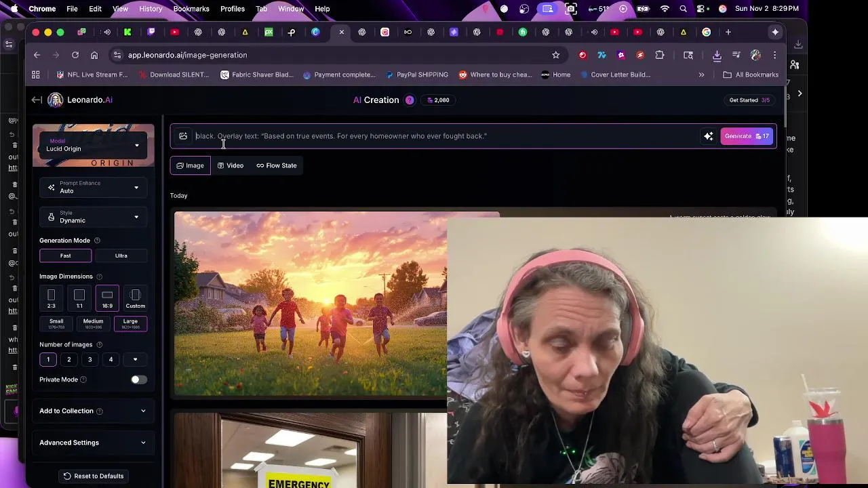This screenshot has height=488, width=868.
Task: Show more bookmarks chevron
Action: click(x=701, y=75)
